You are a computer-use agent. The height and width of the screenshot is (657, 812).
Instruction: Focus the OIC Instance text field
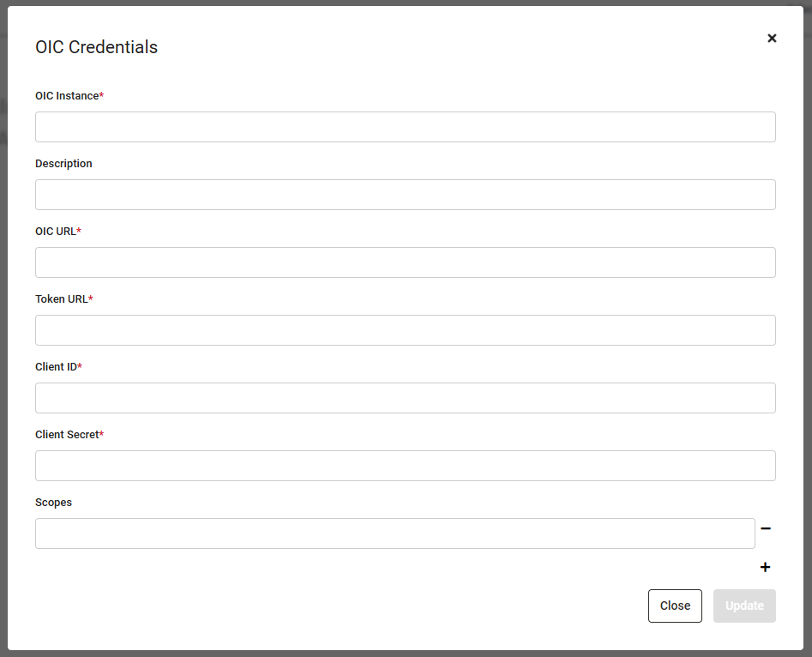(x=406, y=127)
